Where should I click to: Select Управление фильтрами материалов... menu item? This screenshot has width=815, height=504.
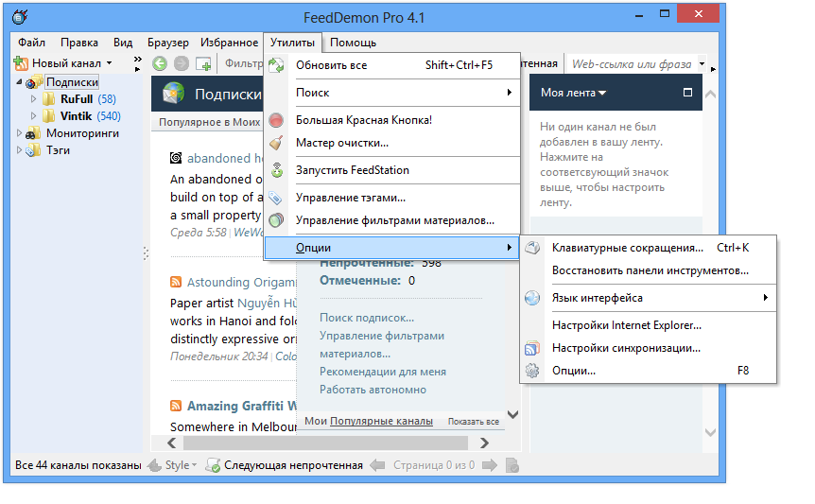click(x=392, y=220)
